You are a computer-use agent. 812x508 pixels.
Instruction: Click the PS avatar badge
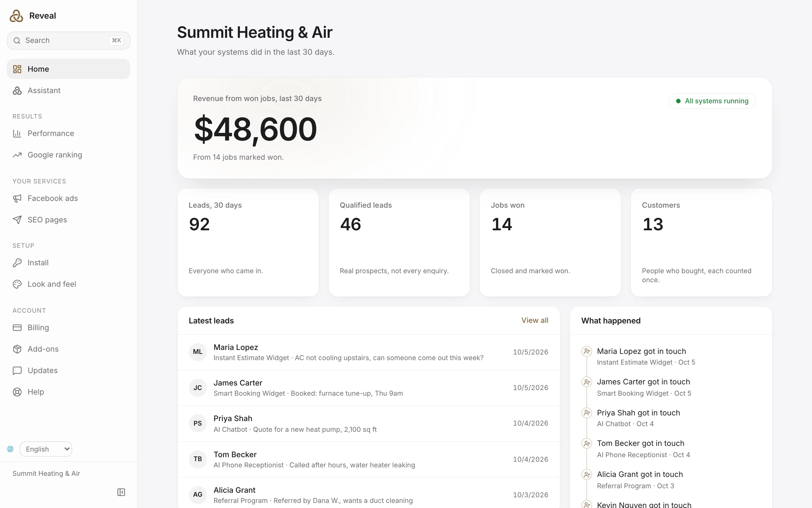[198, 423]
